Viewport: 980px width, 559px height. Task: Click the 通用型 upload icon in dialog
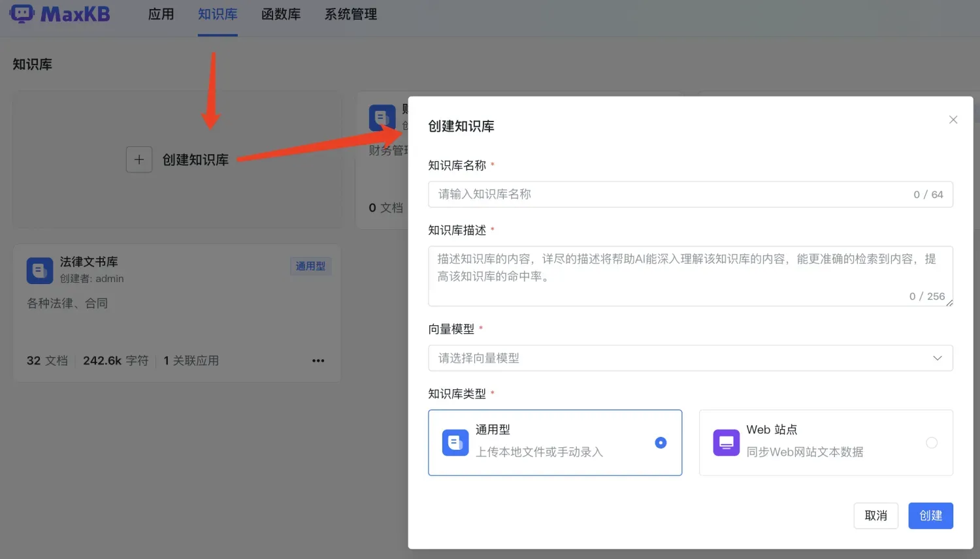[x=455, y=442]
